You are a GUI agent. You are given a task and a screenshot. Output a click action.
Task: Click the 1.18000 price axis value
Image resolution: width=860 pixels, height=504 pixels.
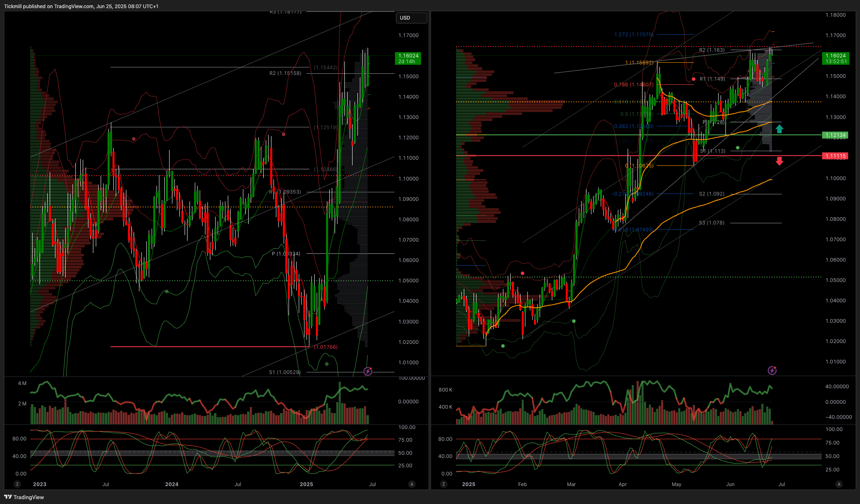coord(836,15)
